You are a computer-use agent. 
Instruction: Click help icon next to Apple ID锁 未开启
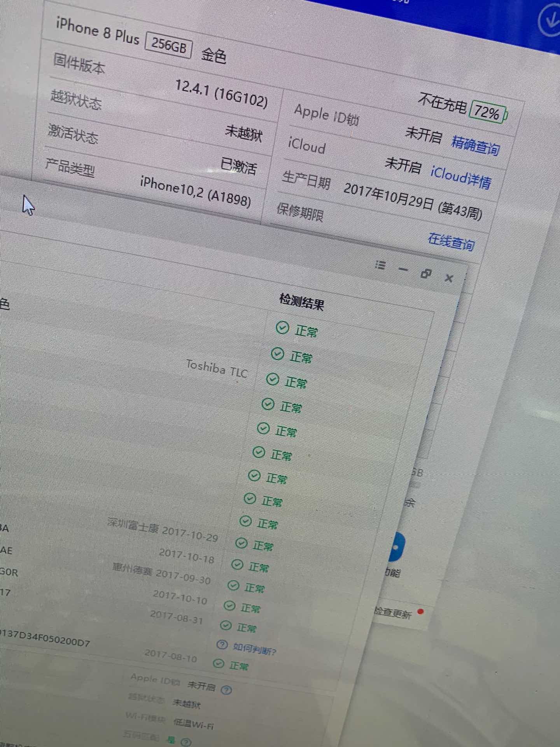coord(226,690)
